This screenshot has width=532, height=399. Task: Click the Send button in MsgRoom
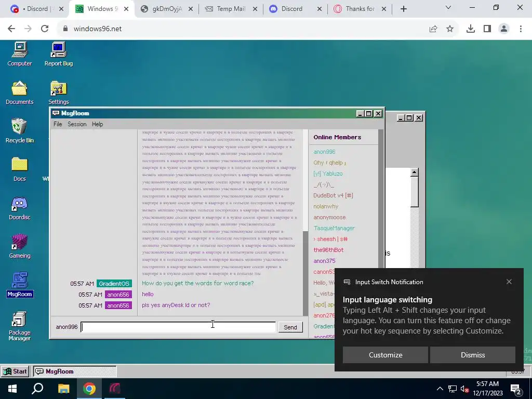click(x=290, y=327)
